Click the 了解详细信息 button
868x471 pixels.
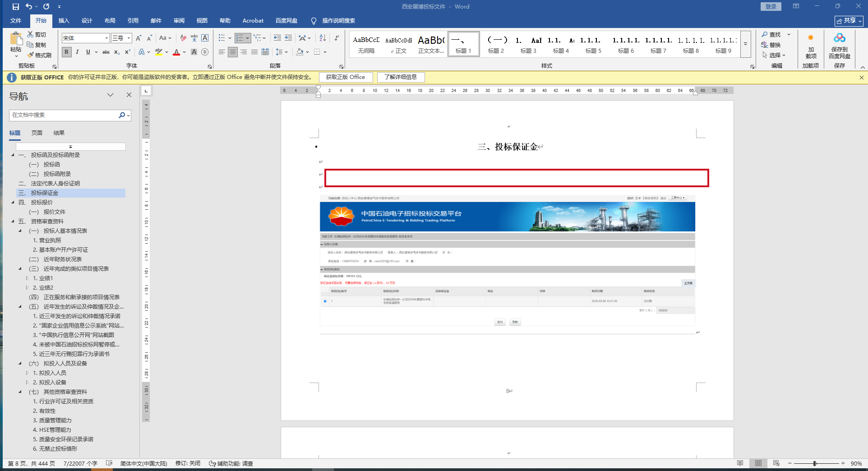click(401, 77)
